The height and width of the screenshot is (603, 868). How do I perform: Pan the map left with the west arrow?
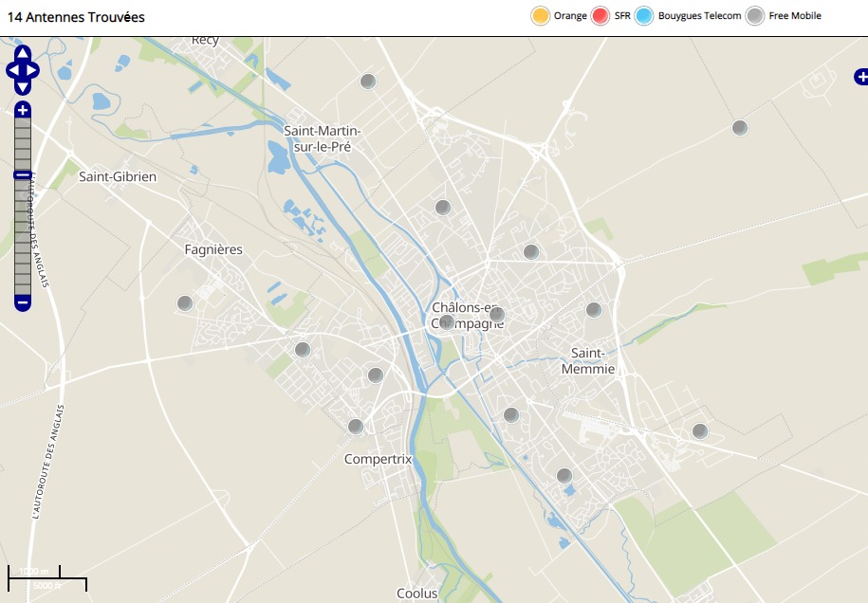(12, 70)
